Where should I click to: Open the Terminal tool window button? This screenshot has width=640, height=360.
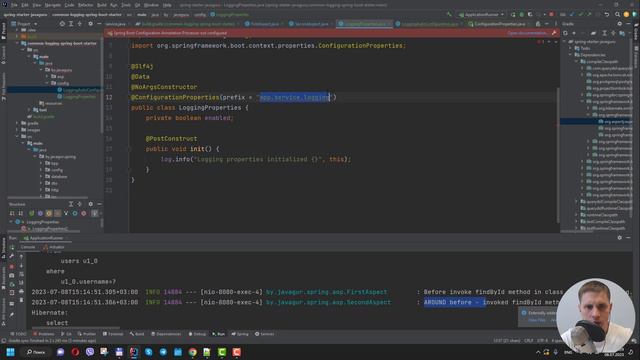click(x=113, y=334)
